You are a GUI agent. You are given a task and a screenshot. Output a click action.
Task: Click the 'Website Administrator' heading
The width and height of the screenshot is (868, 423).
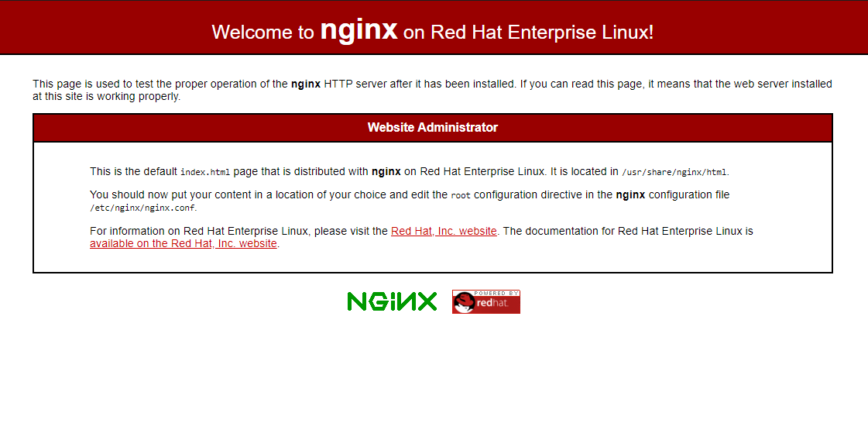(433, 127)
